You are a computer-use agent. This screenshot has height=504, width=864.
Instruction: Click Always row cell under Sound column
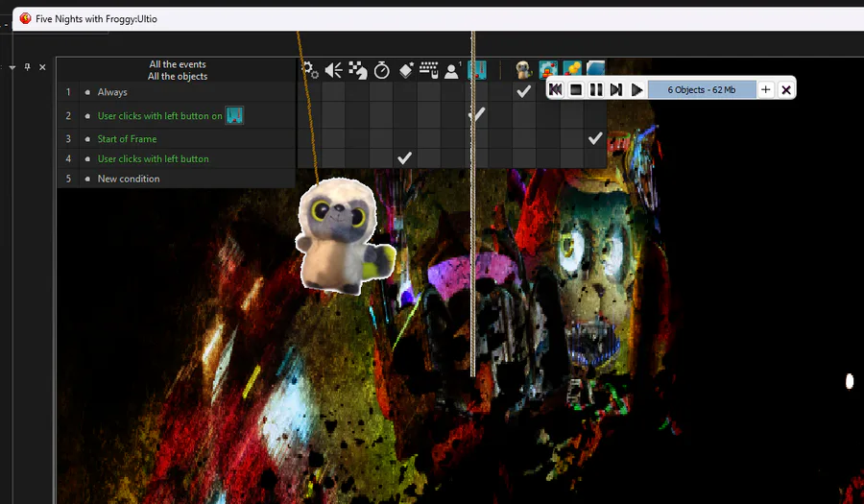pyautogui.click(x=333, y=91)
